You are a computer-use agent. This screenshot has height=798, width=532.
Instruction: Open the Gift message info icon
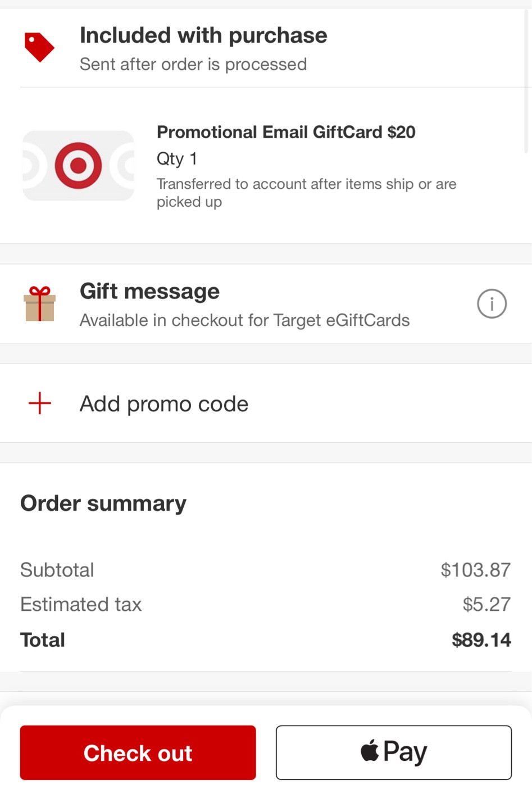pos(492,304)
